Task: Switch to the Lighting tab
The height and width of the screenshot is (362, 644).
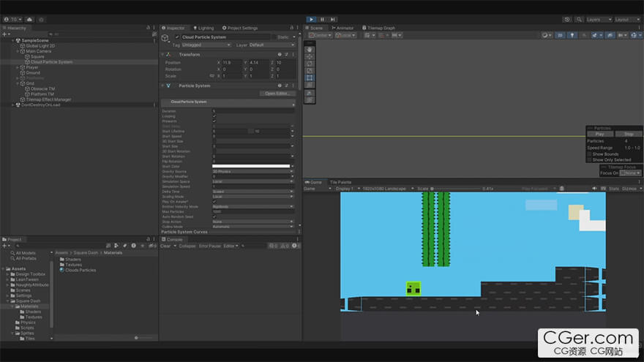Action: 206,28
